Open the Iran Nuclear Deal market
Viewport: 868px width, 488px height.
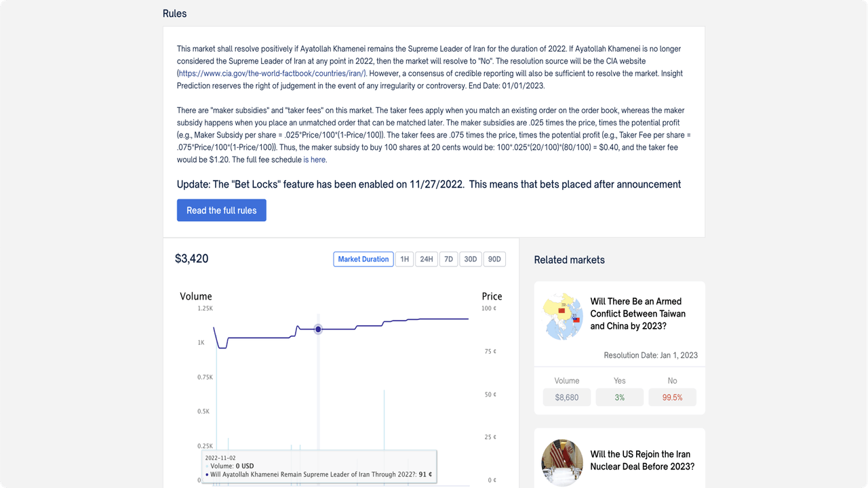click(643, 461)
